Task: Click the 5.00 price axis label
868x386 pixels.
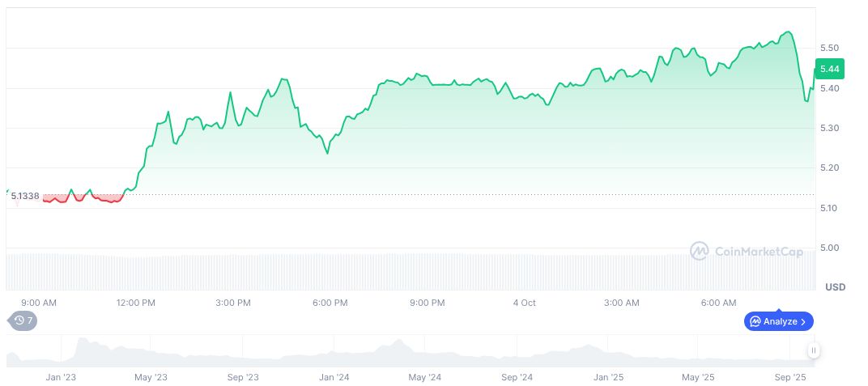Action: tap(830, 248)
